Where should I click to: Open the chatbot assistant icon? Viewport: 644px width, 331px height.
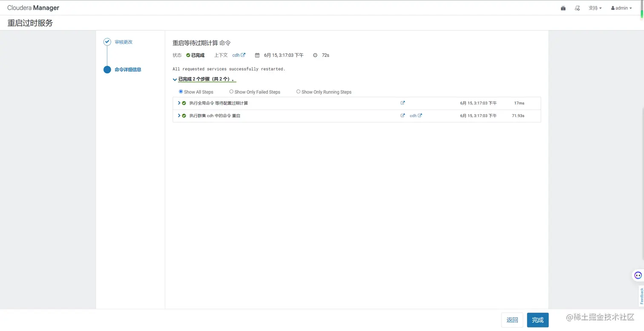tap(638, 275)
